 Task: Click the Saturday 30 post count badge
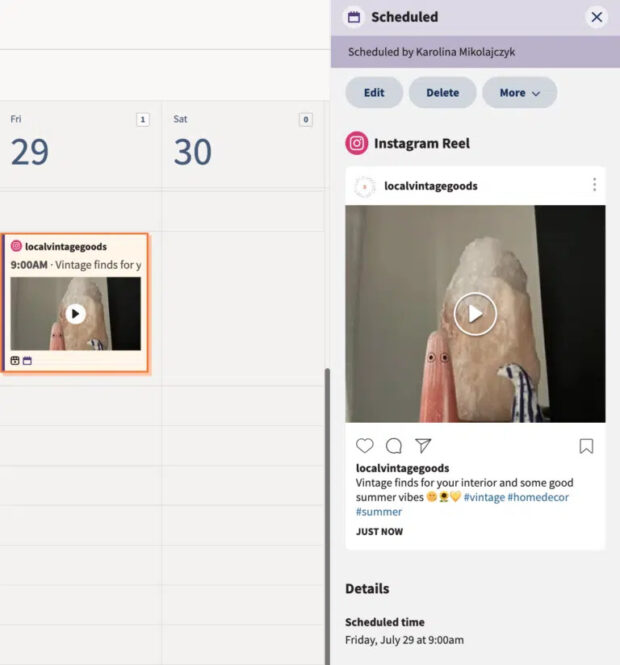pyautogui.click(x=305, y=120)
